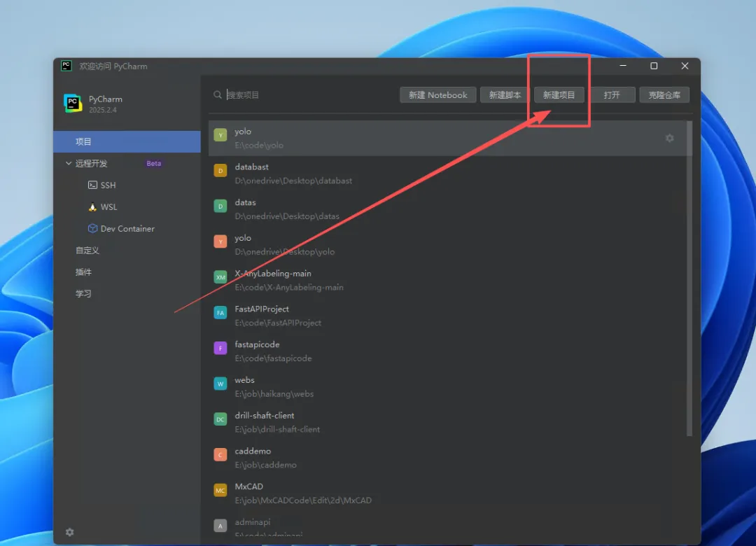Click 新建脚本 button
This screenshot has width=756, height=546.
pos(505,95)
